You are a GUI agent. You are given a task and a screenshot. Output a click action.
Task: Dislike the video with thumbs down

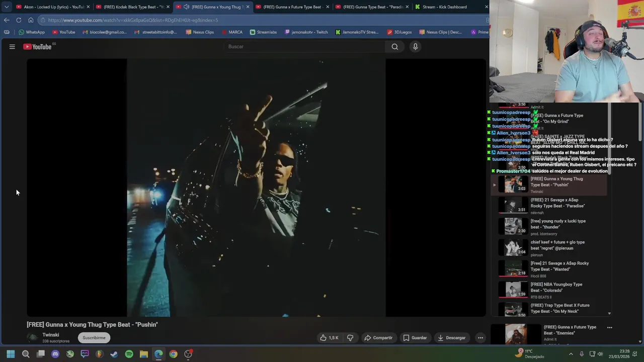[350, 338]
